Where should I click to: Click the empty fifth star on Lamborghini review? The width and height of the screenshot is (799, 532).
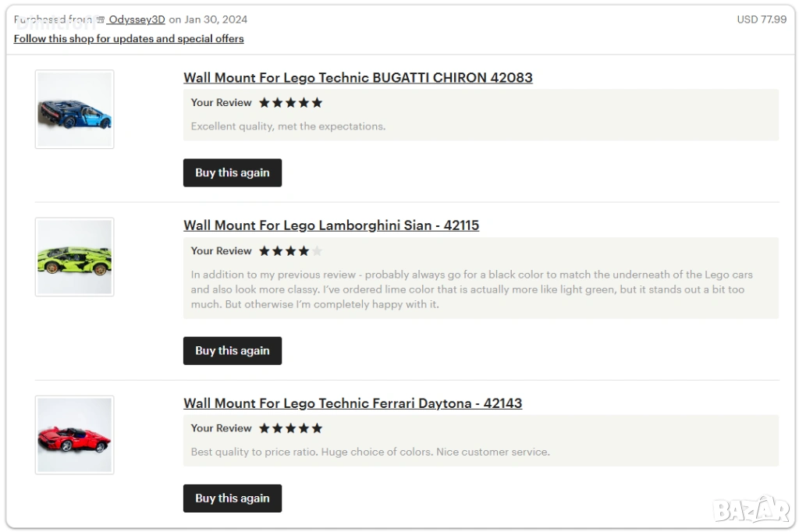(317, 251)
